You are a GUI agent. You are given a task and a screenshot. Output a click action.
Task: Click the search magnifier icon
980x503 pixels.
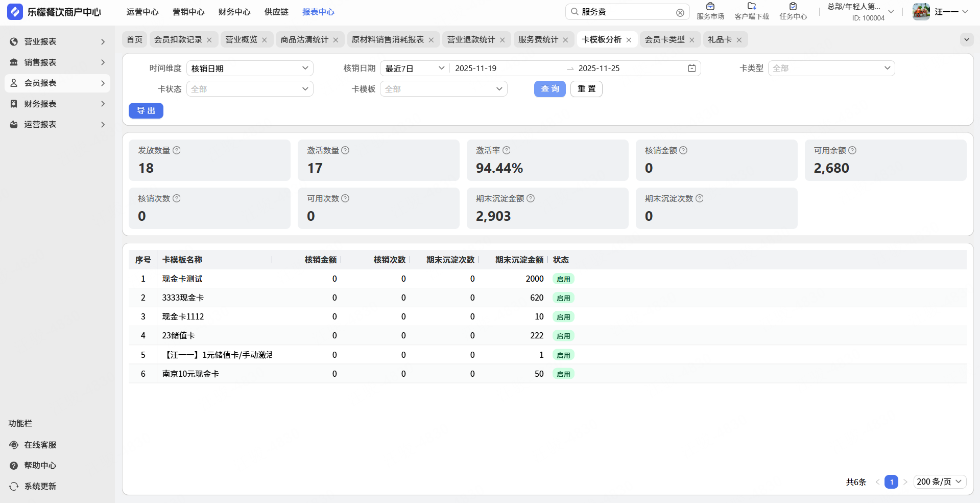tap(575, 12)
